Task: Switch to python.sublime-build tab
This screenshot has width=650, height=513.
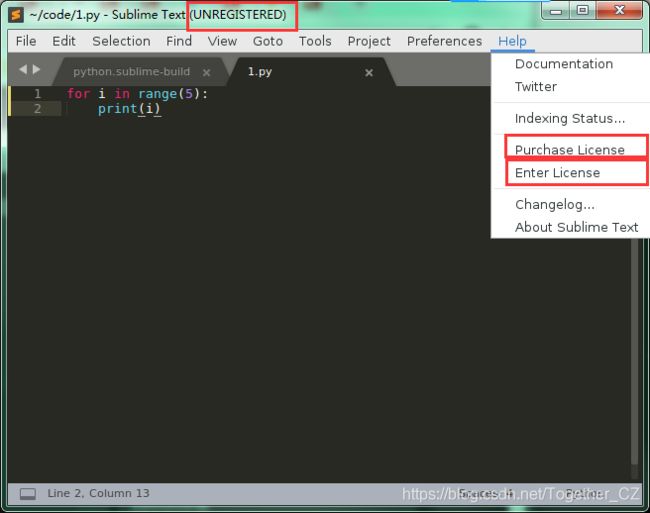Action: pyautogui.click(x=131, y=72)
